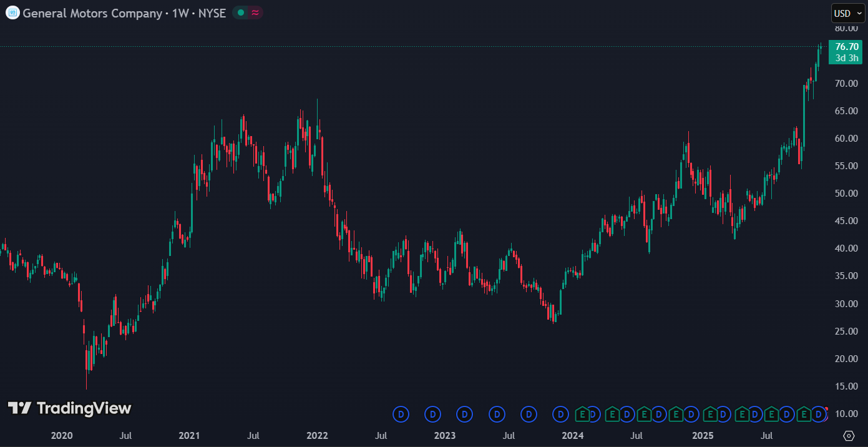Click the dividend marker left of the 2023 label
The image size is (868, 447).
coord(432,413)
